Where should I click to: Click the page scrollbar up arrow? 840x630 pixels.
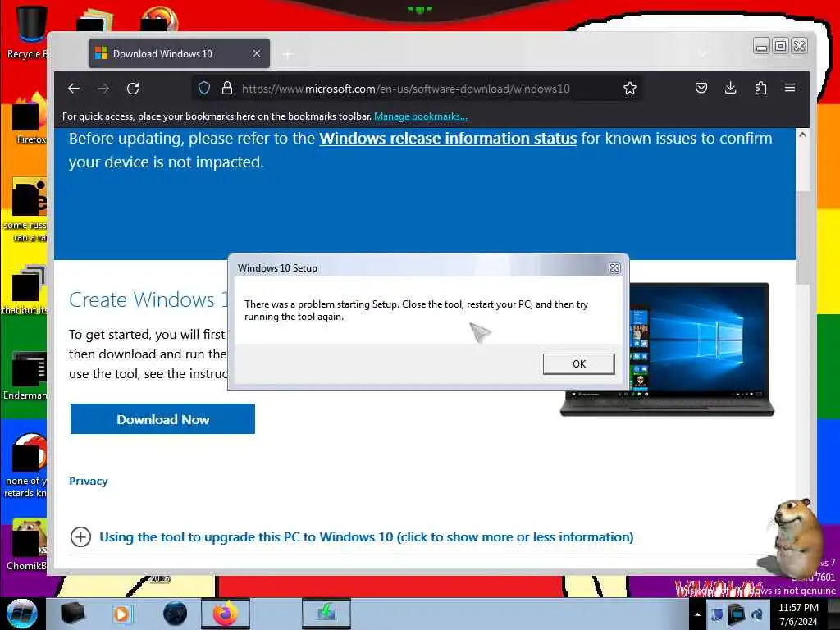(x=802, y=135)
